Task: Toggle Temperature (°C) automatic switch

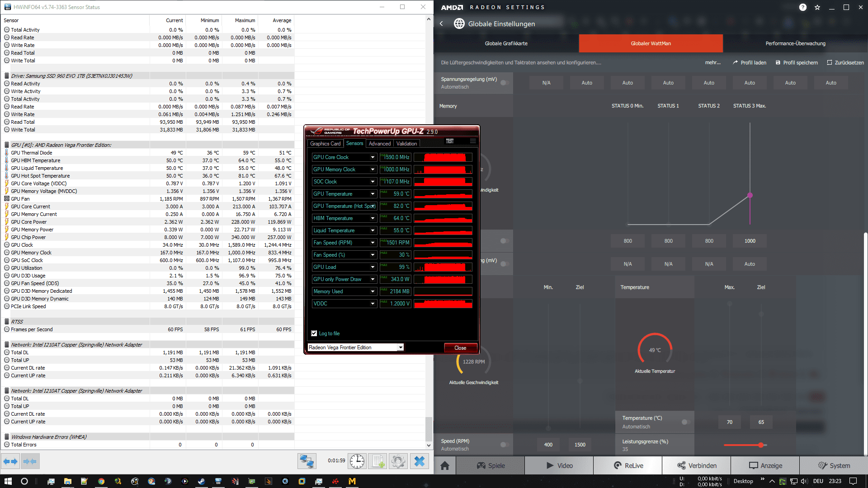Action: 685,422
